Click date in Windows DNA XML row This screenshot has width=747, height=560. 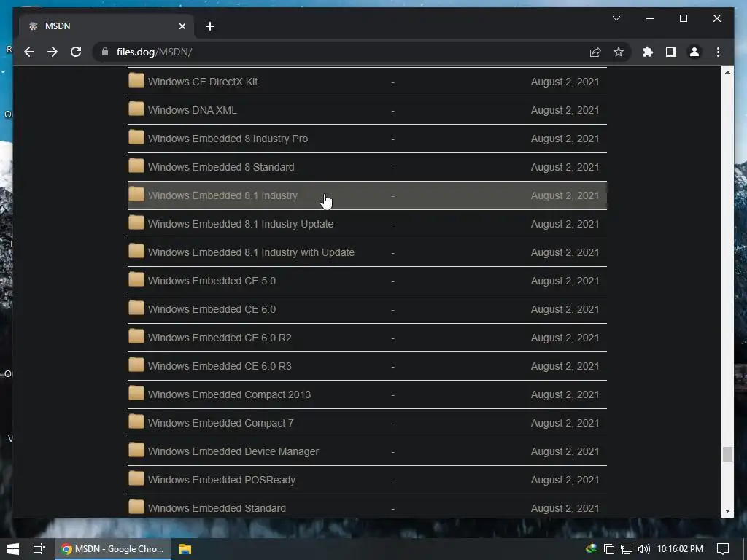click(x=565, y=111)
